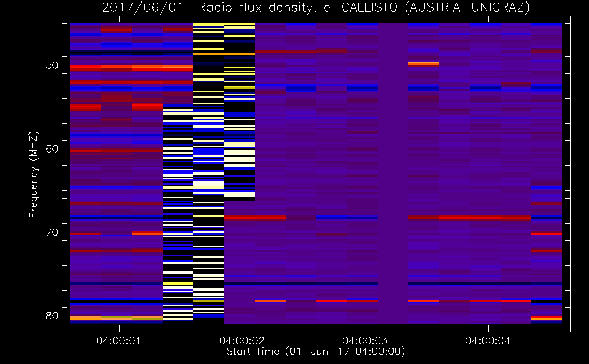Click the '70' frequency tick label
589x364 pixels.
pos(52,232)
